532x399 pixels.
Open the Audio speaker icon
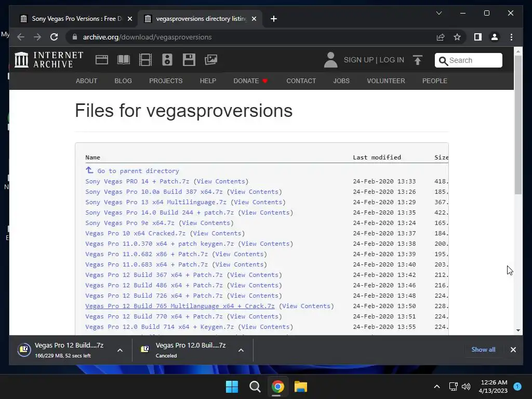pyautogui.click(x=167, y=60)
